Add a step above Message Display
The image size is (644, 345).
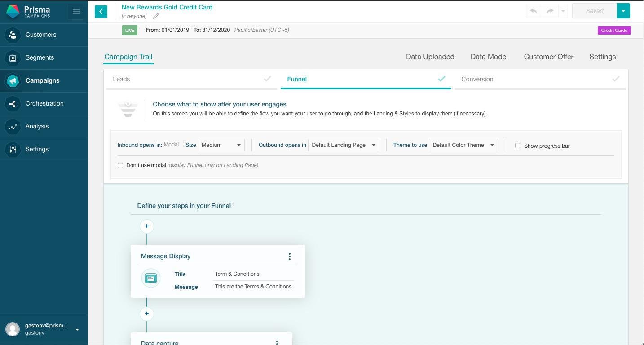click(146, 226)
